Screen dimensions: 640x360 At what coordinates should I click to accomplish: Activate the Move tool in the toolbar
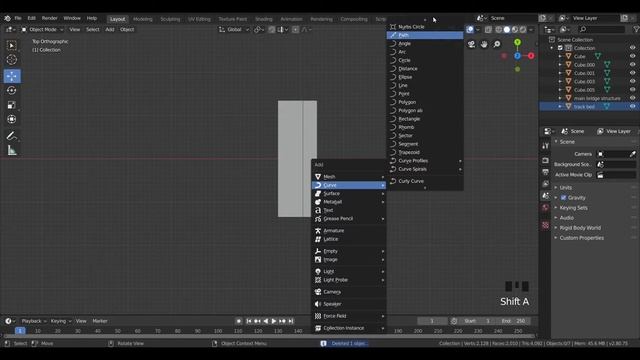[x=12, y=76]
